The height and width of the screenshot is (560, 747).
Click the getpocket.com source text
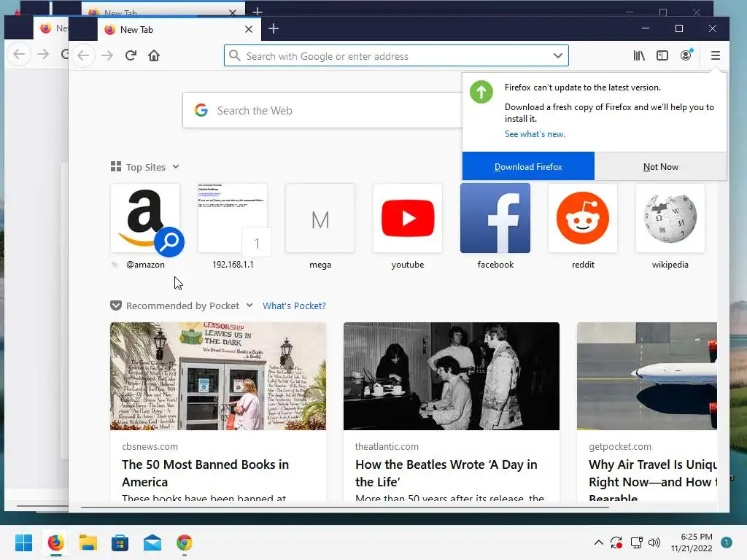point(620,447)
